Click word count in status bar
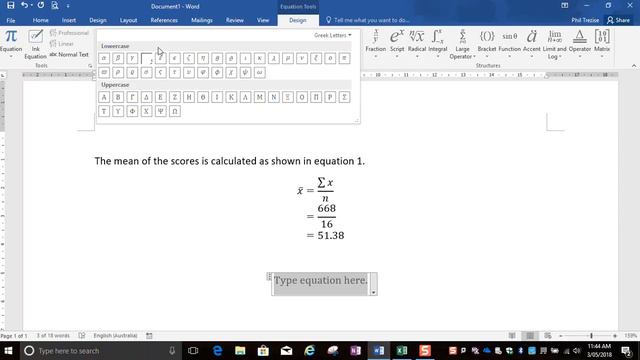Viewport: 640px width, 360px height. (53, 336)
